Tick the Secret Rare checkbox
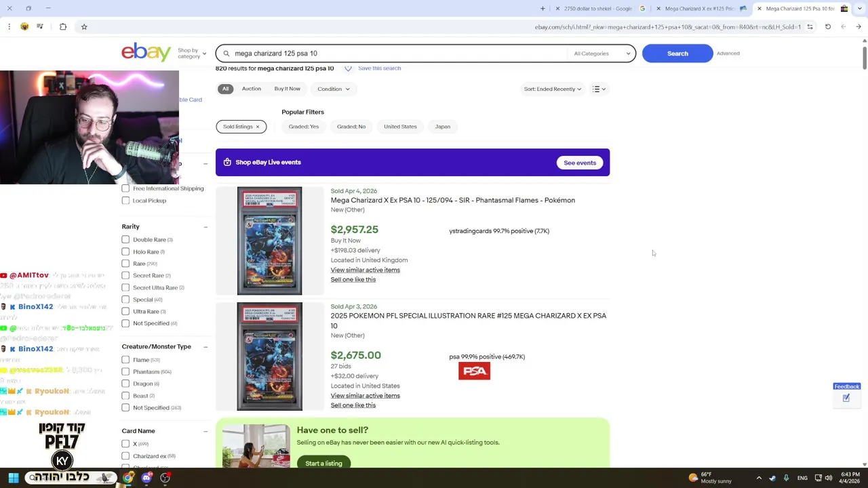 (125, 276)
